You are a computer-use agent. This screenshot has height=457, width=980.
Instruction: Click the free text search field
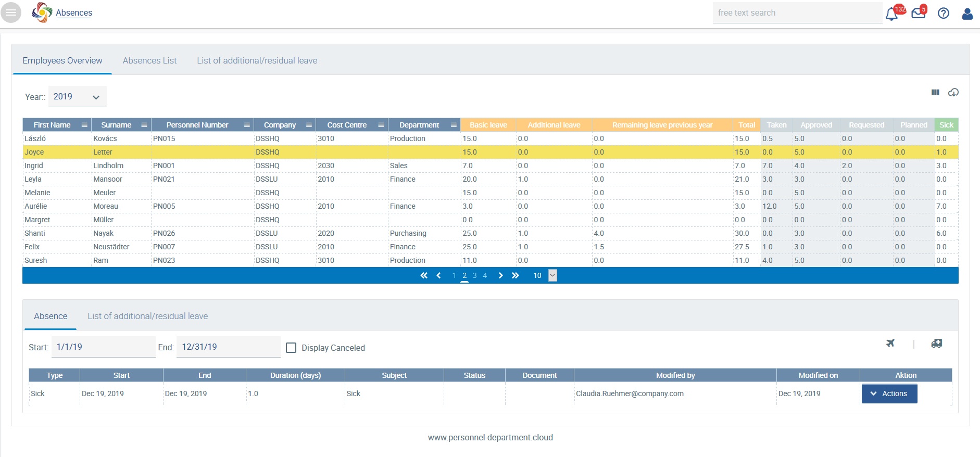(x=797, y=13)
